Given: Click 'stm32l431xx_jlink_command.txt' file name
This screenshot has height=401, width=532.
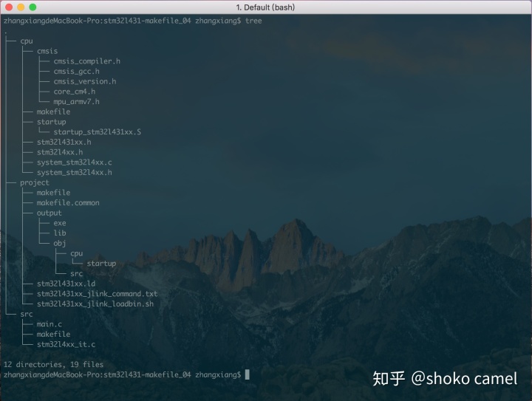Looking at the screenshot, I should pos(97,294).
